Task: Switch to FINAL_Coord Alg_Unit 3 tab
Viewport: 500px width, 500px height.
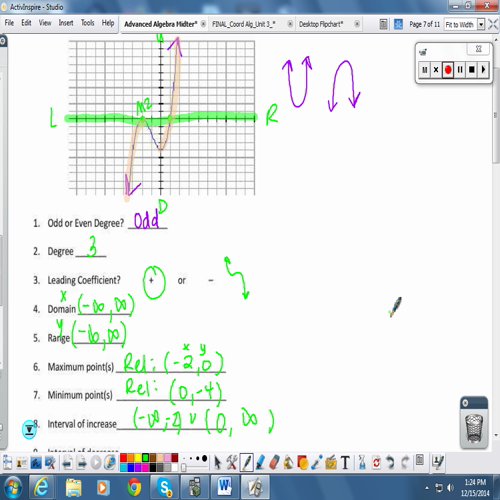Action: [x=244, y=24]
